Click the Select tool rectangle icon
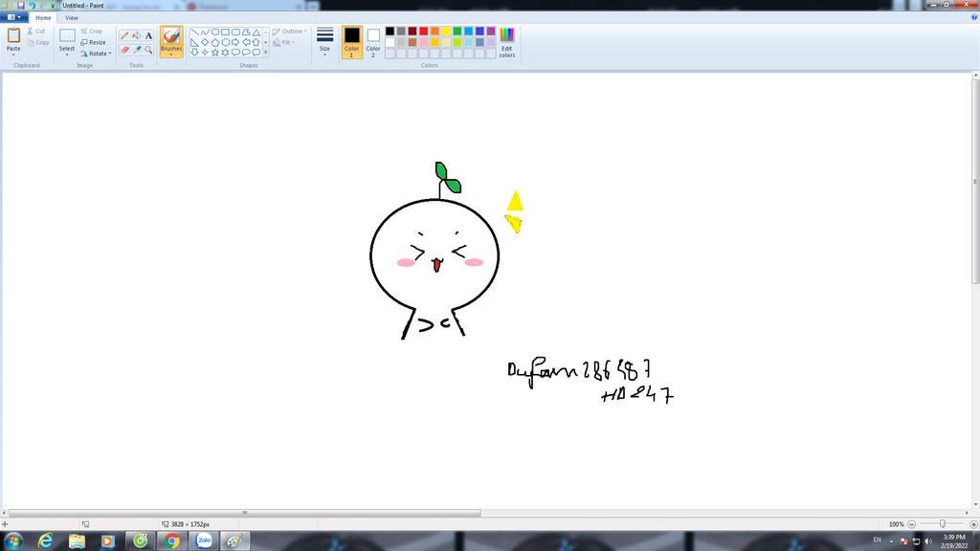 pyautogui.click(x=67, y=35)
